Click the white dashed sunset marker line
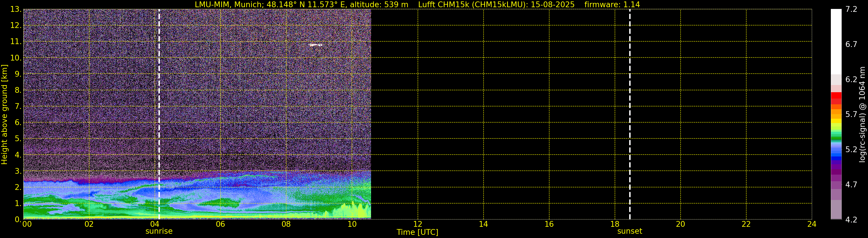 click(630, 114)
